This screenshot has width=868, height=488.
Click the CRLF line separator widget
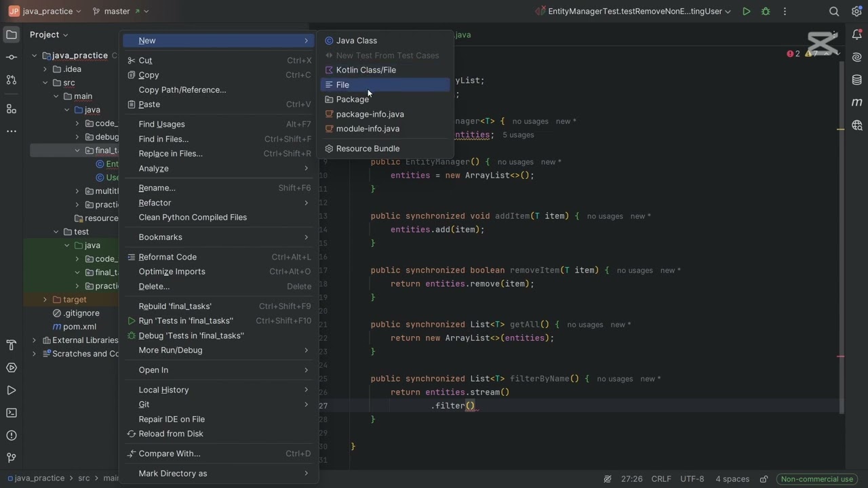pos(661,479)
